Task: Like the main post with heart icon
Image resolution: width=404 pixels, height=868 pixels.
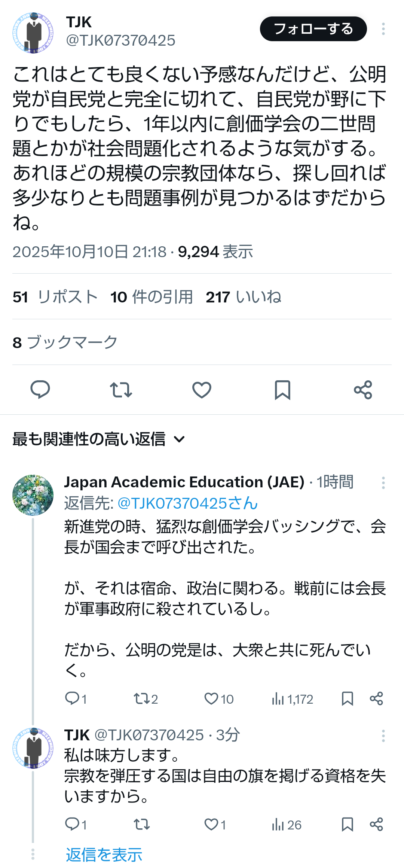Action: pos(202,390)
